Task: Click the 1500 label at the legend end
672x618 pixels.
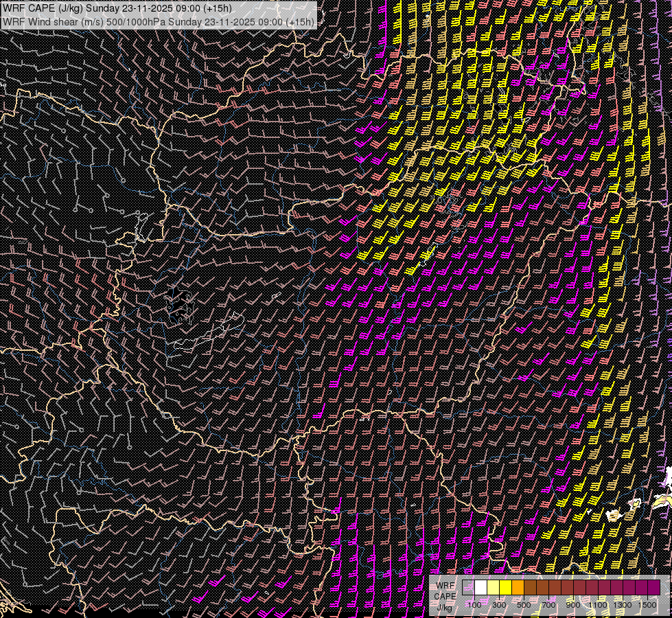Action: coord(647,605)
